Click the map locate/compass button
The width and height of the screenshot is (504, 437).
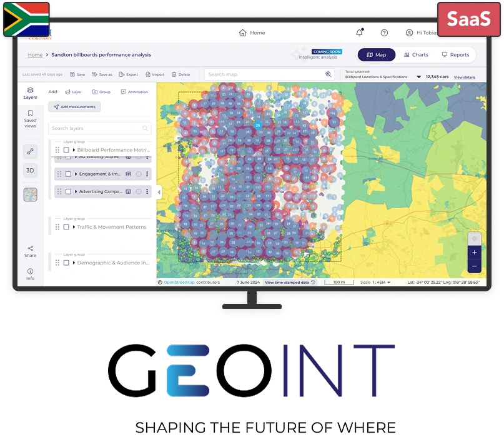475,239
